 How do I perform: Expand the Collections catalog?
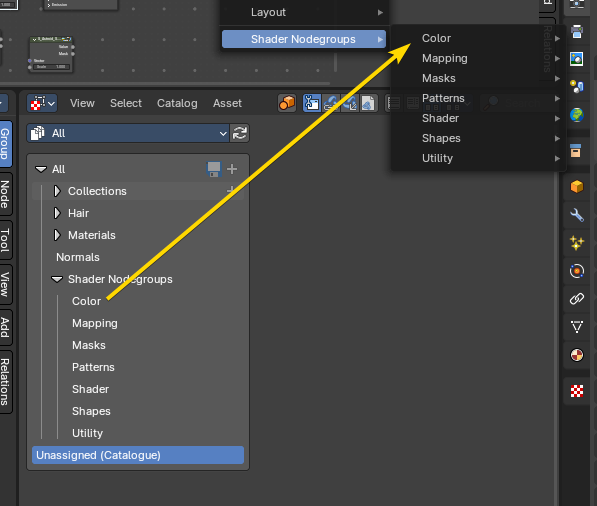(57, 191)
